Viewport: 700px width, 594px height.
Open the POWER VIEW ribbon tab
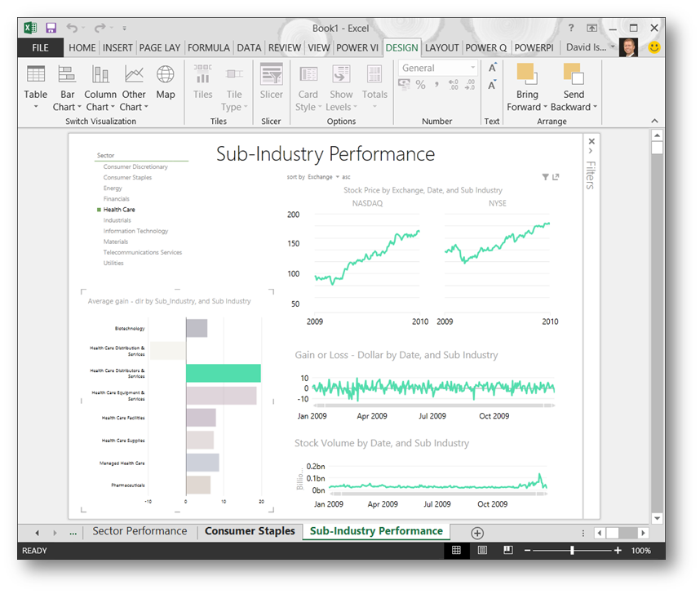pyautogui.click(x=357, y=48)
